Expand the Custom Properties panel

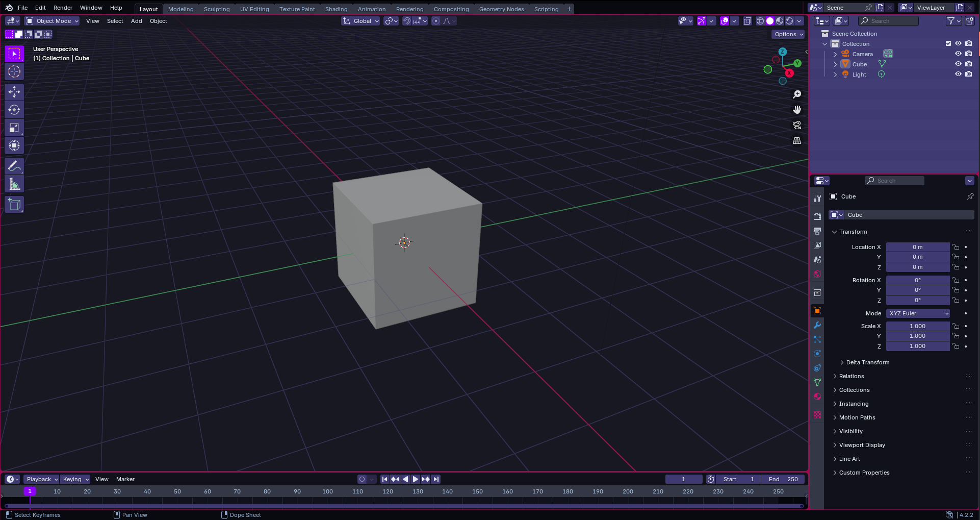(x=864, y=473)
